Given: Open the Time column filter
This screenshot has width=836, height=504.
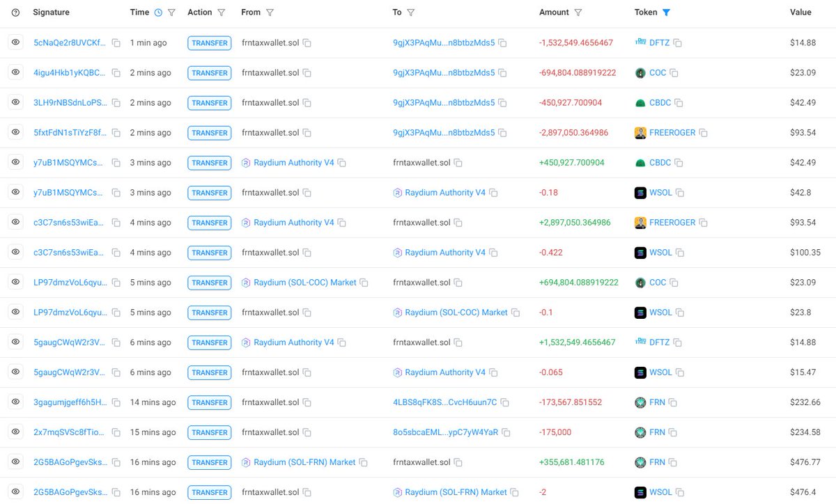Looking at the screenshot, I should click(x=172, y=13).
